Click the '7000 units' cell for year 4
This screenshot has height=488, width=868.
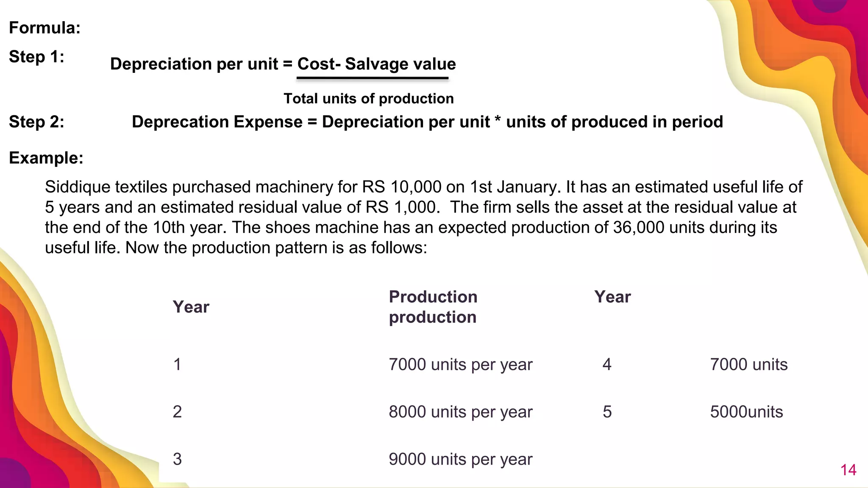[748, 365]
